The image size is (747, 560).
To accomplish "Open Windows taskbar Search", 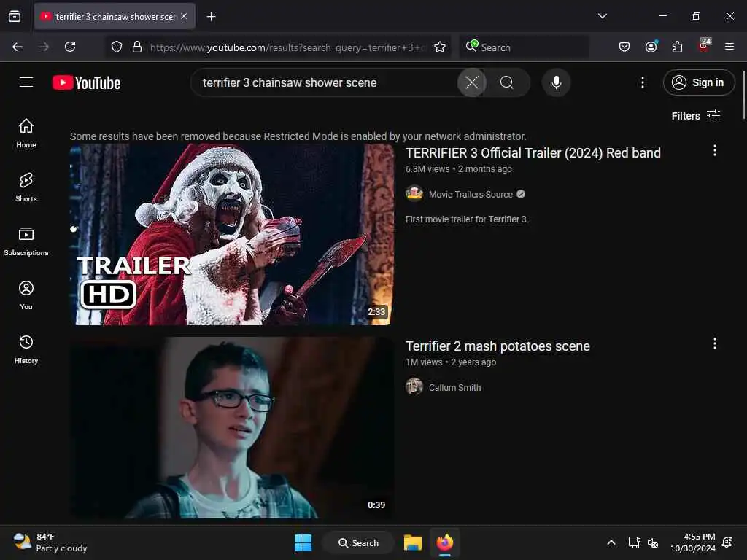I will [358, 542].
